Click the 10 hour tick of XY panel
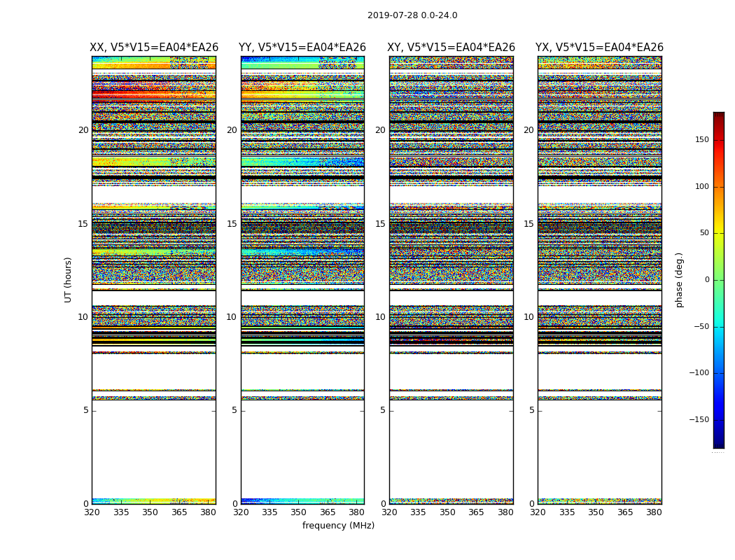 [x=380, y=317]
